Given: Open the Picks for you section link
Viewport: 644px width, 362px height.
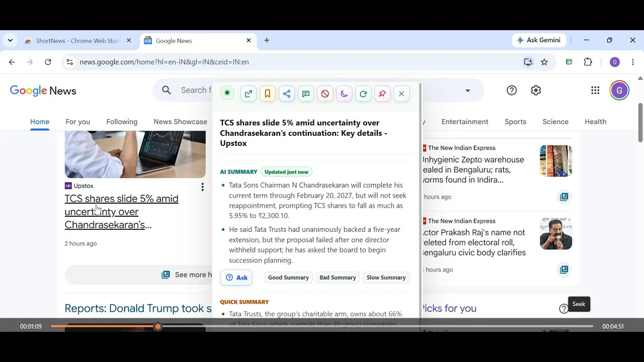Looking at the screenshot, I should [449, 308].
